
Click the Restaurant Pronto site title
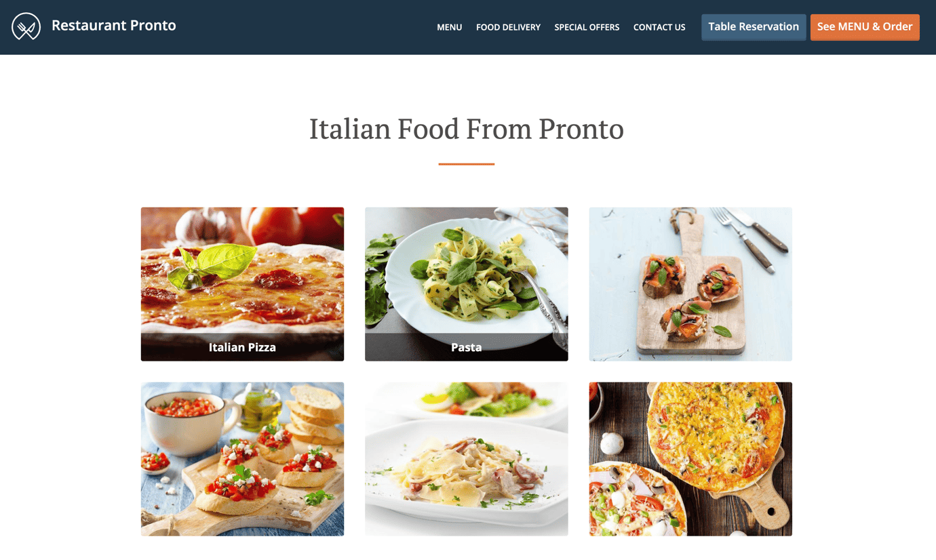click(x=114, y=26)
